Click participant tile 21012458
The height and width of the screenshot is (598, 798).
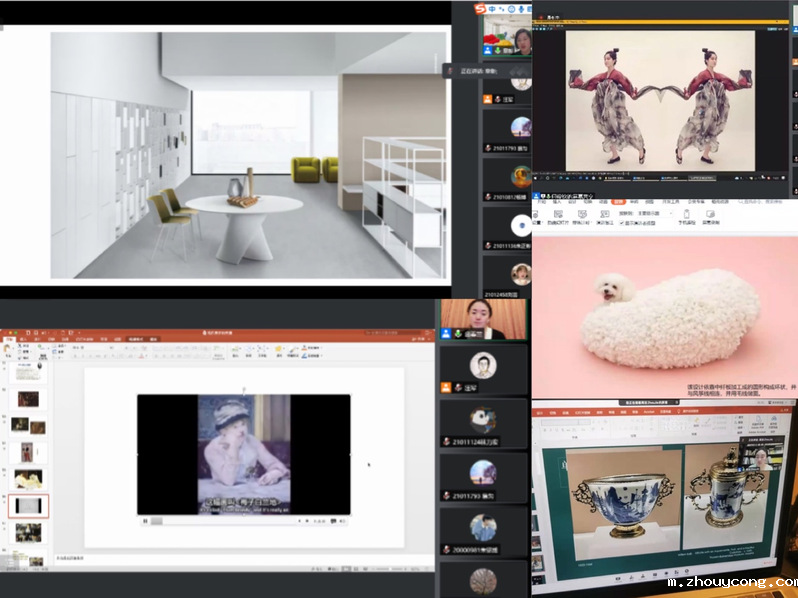pos(507,278)
